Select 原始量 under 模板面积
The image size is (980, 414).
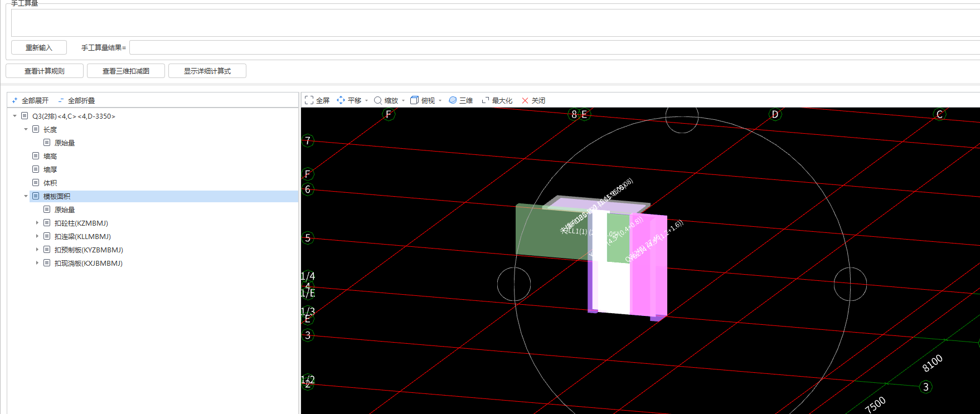65,210
